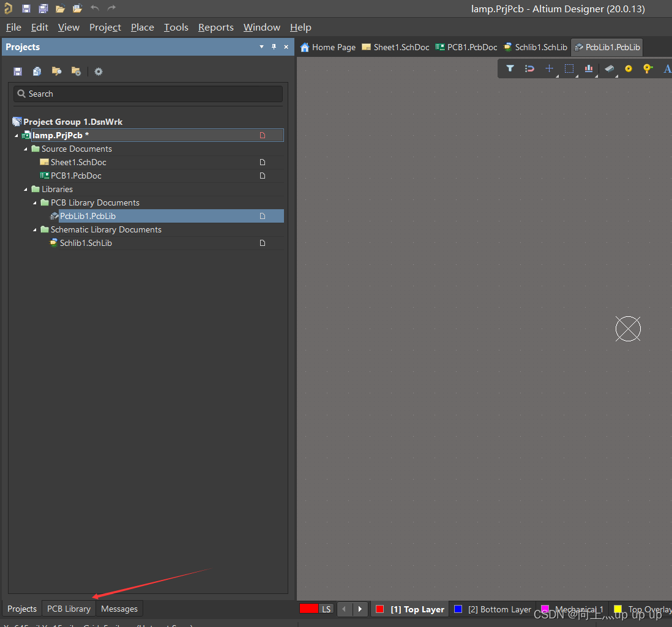Switch to PCB Library panel tab
This screenshot has height=627, width=672.
(69, 609)
